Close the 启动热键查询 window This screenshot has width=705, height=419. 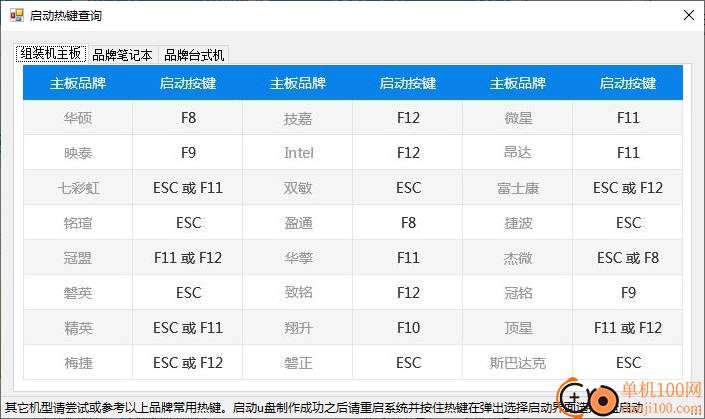[688, 15]
